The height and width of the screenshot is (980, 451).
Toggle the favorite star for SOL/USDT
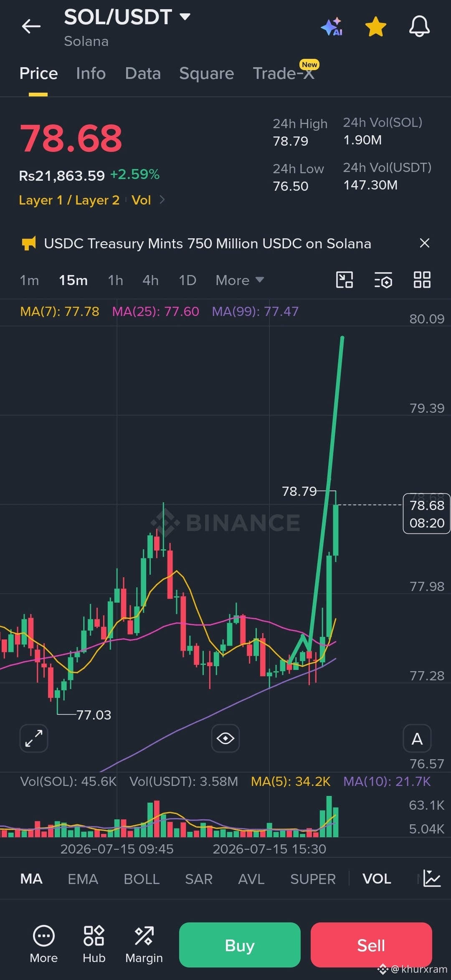(375, 27)
